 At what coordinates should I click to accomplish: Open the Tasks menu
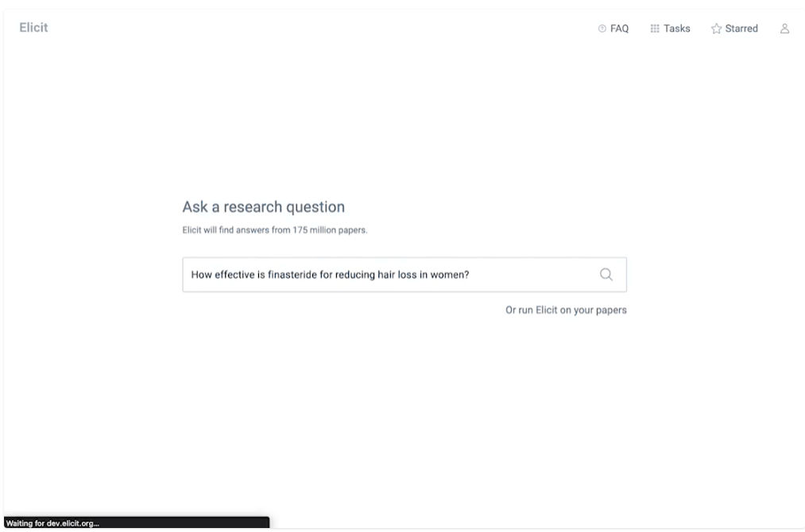click(670, 29)
